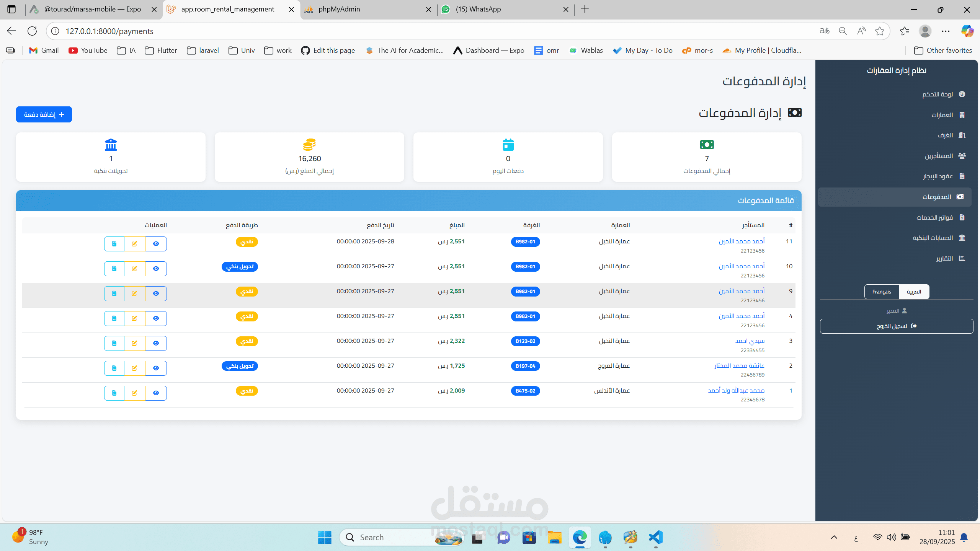The image size is (980, 551).
Task: Click the edit pencil icon for payment 10
Action: (134, 269)
